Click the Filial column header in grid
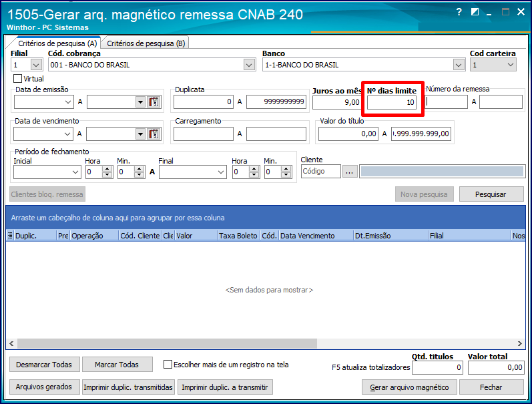The width and height of the screenshot is (532, 404). point(469,236)
